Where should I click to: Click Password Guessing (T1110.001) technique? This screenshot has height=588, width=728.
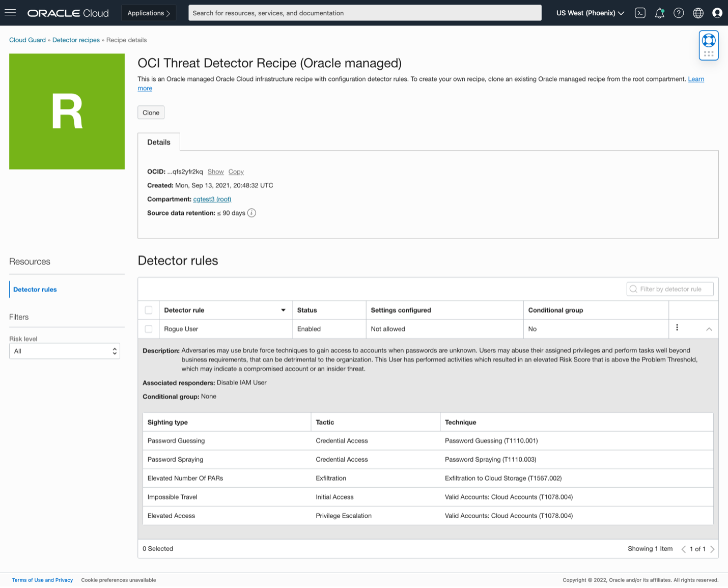491,441
